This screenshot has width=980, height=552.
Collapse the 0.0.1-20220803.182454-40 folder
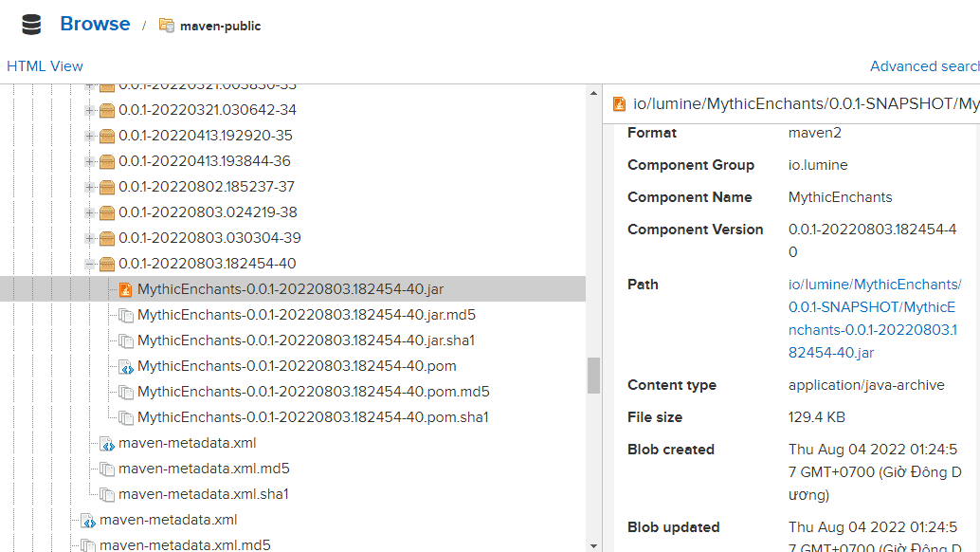coord(90,264)
